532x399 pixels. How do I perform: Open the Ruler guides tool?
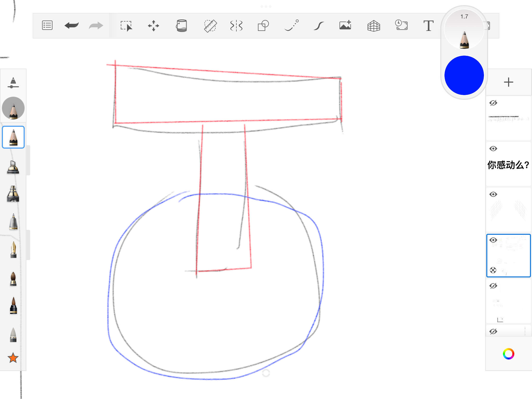pos(210,26)
